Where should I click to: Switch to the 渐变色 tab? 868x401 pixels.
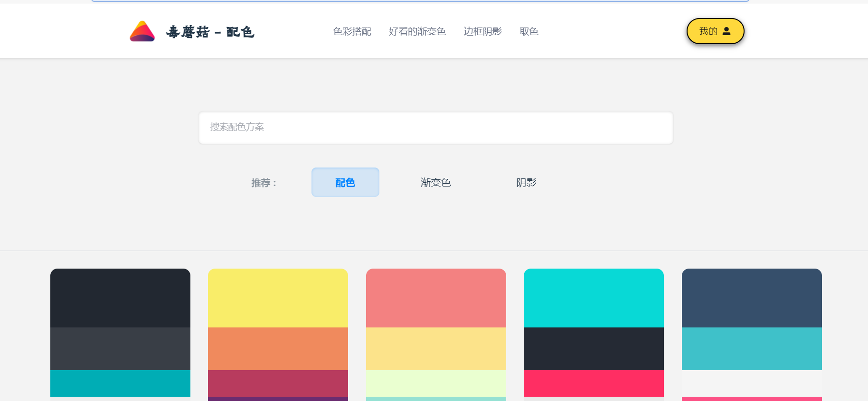pyautogui.click(x=435, y=182)
